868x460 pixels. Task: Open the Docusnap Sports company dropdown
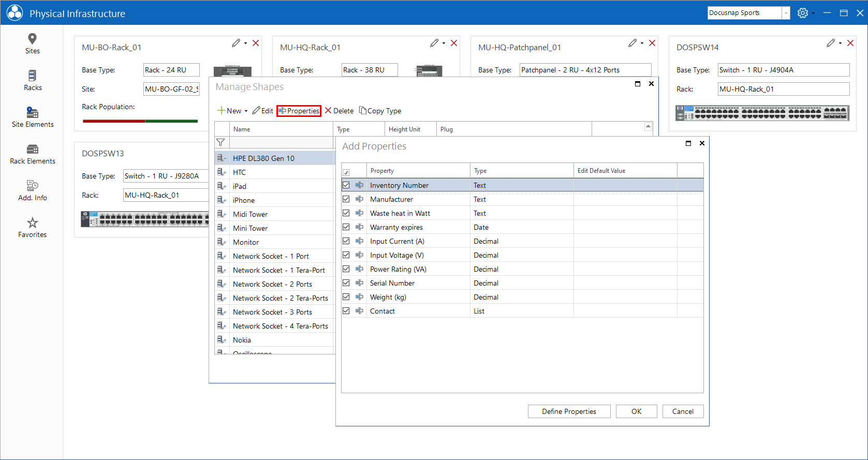click(786, 13)
